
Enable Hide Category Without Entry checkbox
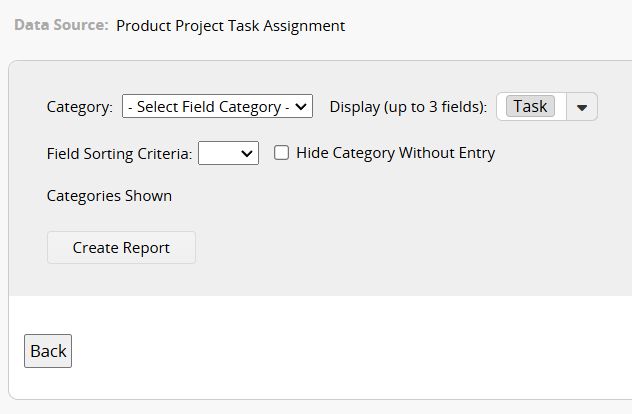282,153
